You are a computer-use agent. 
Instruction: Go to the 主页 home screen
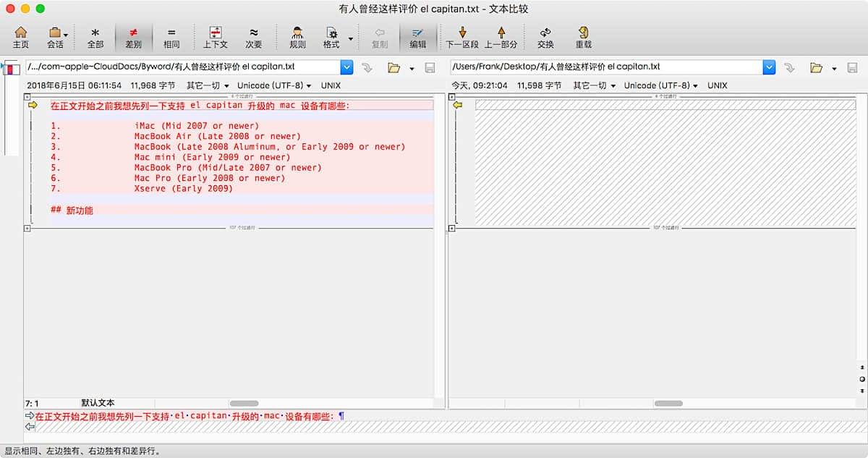[x=21, y=38]
